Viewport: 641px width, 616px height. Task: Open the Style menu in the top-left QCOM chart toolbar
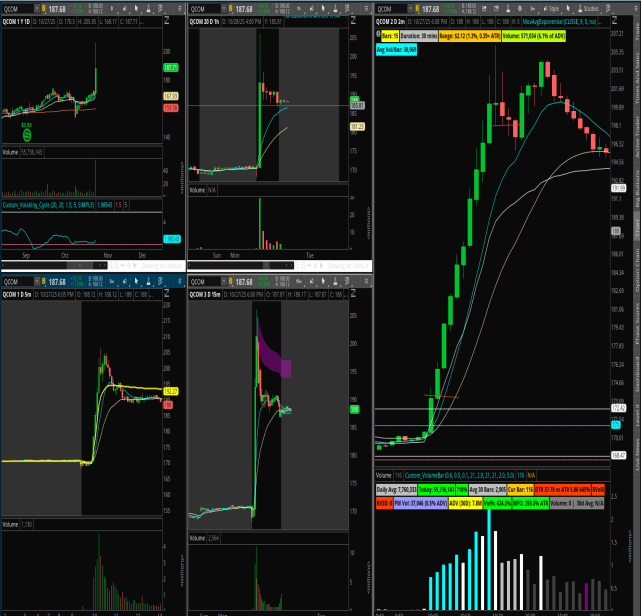click(x=124, y=9)
